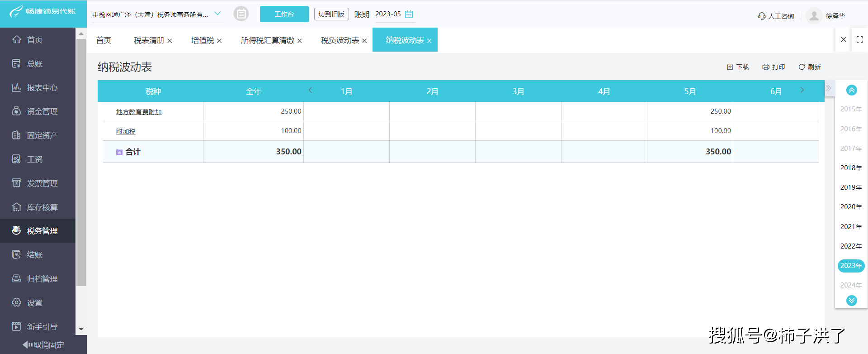The image size is (868, 354).
Task: Collapse the year panel with double chevron
Action: (829, 88)
